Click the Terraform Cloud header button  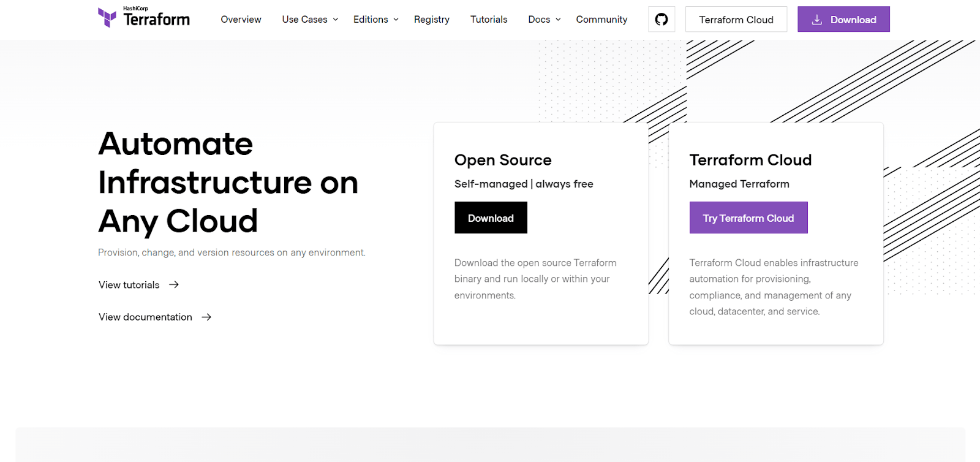[x=736, y=20]
